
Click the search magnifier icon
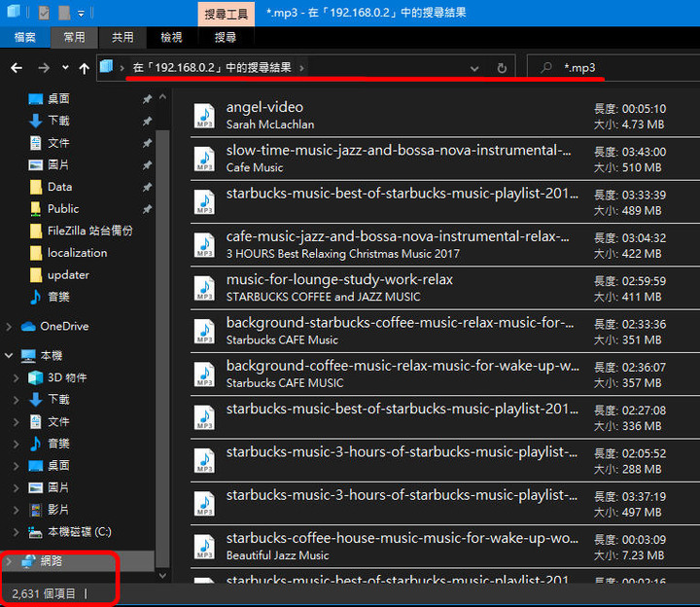click(x=545, y=68)
